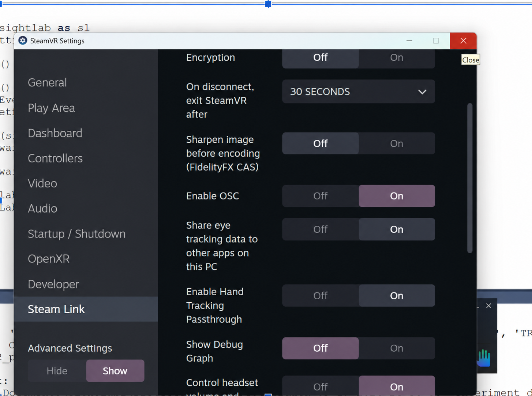Turn Enable OSC On
Image resolution: width=532 pixels, height=396 pixels.
[x=397, y=196]
